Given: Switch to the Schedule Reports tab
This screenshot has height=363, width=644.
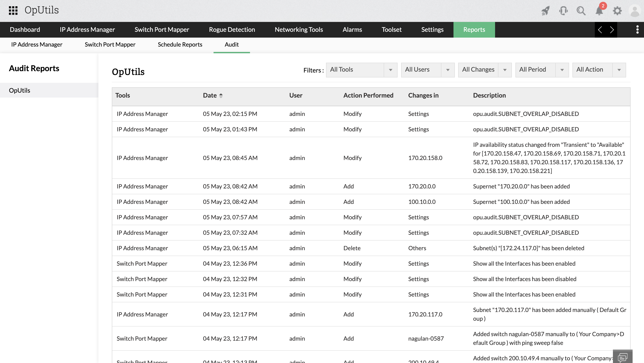Looking at the screenshot, I should [x=180, y=44].
